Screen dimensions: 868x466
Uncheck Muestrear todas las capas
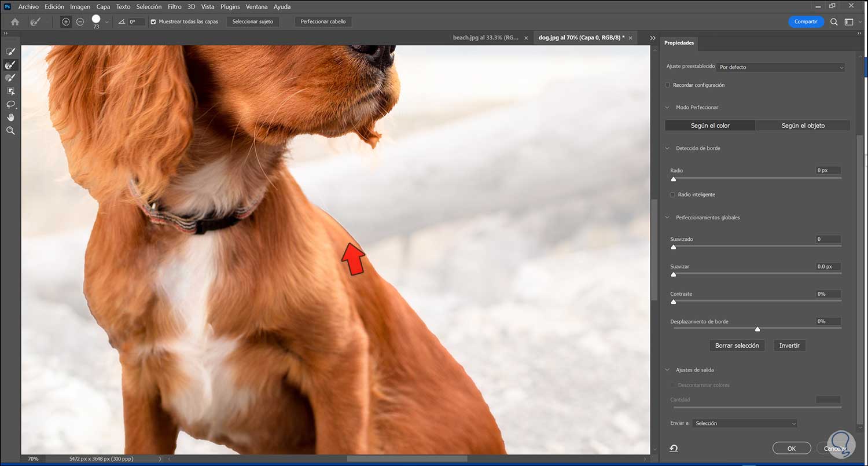(x=153, y=22)
